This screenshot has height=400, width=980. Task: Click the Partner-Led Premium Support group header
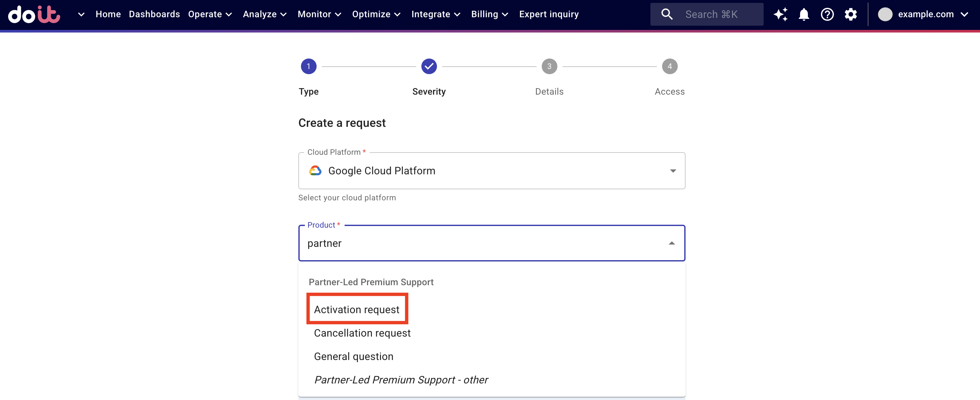coord(371,282)
